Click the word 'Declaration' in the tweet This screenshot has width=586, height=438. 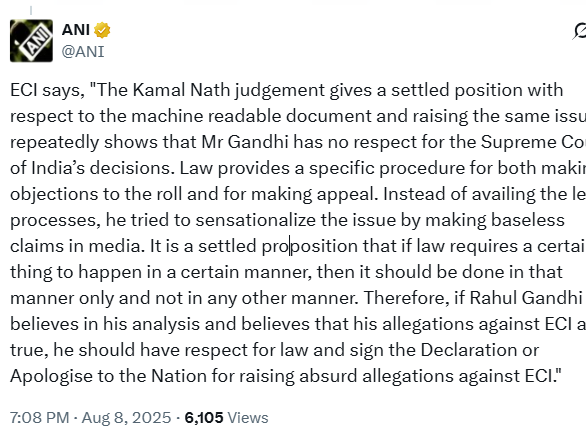click(466, 350)
